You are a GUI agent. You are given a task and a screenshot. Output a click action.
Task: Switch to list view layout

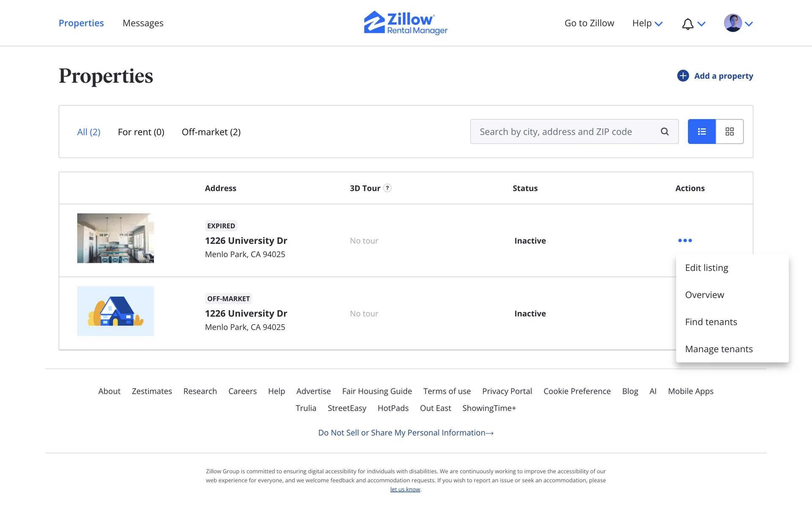coord(702,132)
